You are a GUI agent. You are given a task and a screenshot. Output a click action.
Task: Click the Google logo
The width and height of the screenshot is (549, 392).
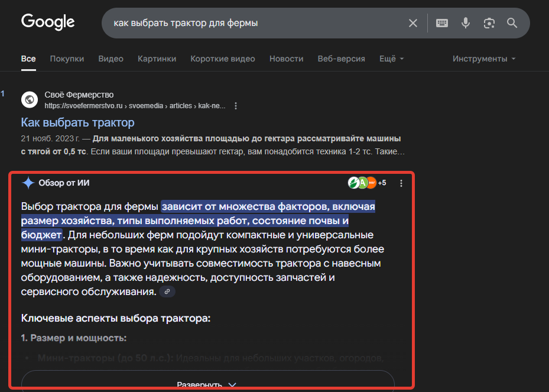tap(48, 22)
